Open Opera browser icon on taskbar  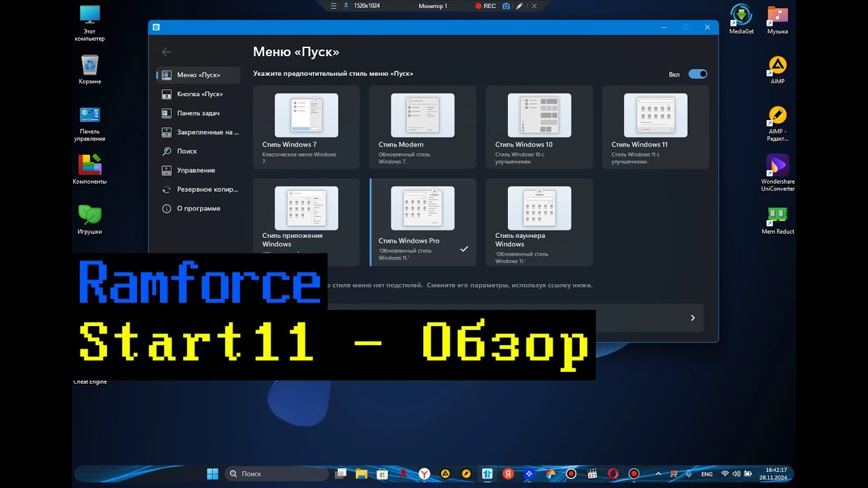click(x=612, y=474)
